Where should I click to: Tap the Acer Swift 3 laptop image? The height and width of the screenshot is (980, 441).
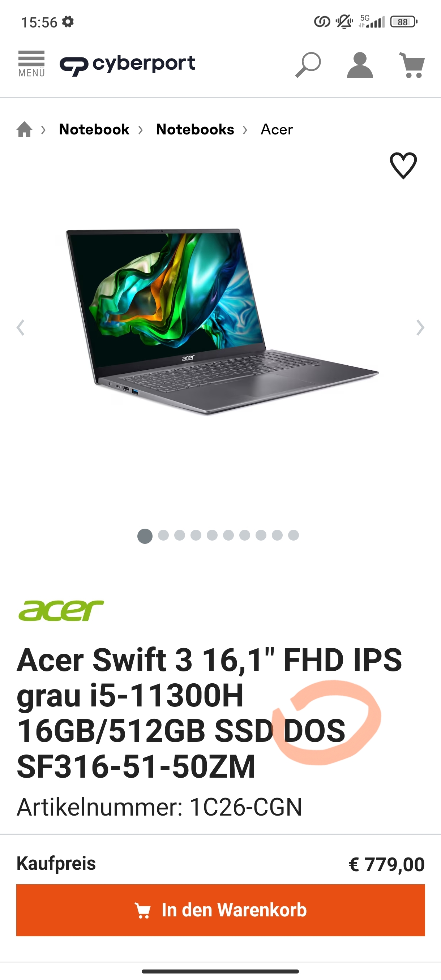pos(222,322)
